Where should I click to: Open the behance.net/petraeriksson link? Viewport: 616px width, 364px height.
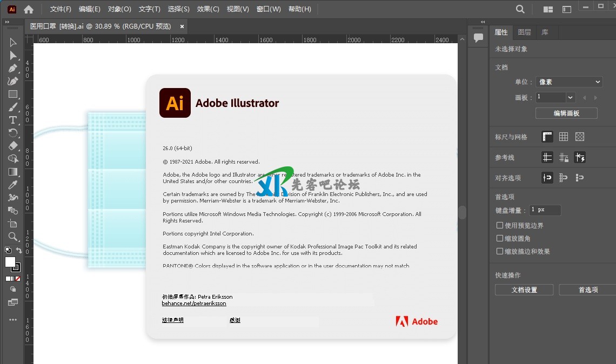point(194,304)
